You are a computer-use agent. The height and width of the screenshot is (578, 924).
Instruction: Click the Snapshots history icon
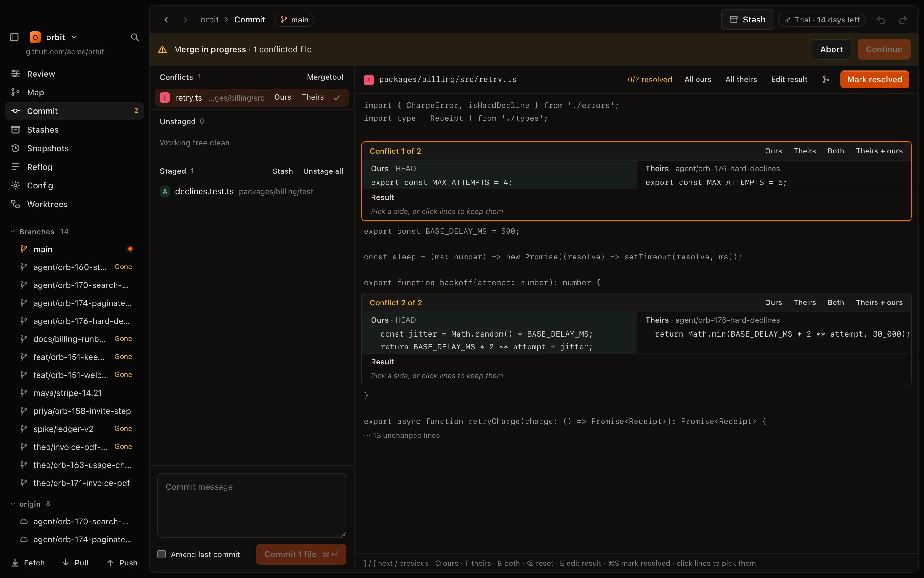coord(15,148)
